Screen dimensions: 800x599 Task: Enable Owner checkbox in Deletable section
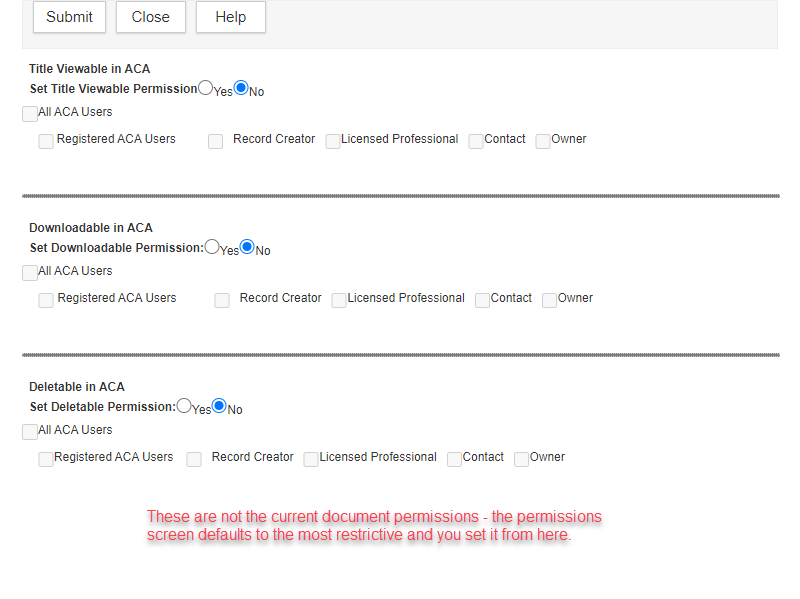[x=522, y=459]
